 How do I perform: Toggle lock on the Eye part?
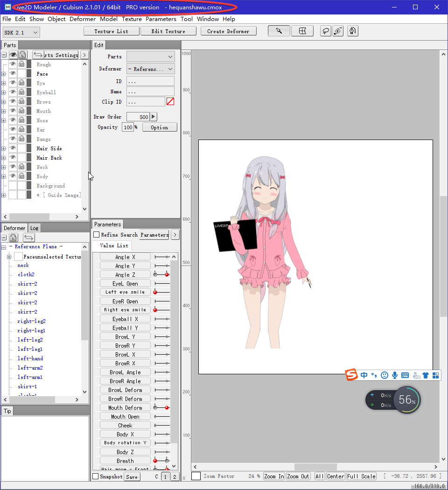pos(21,83)
